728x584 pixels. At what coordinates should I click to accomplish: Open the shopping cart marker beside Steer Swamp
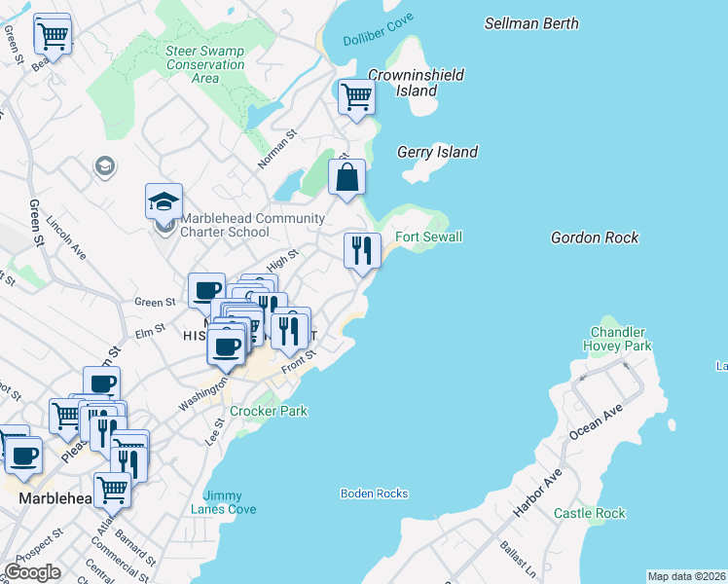tap(53, 36)
